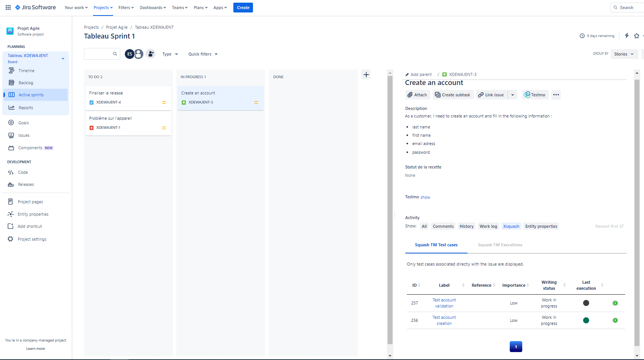Click the Testmo icon button
This screenshot has width=644, height=360.
tap(535, 95)
